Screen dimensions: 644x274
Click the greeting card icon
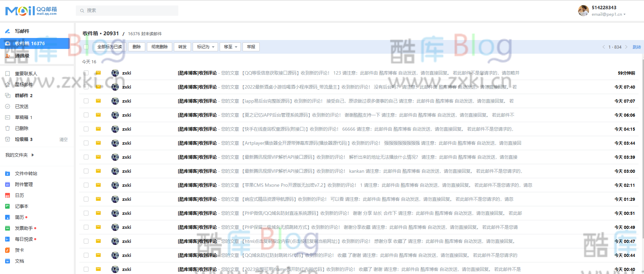tap(8, 250)
